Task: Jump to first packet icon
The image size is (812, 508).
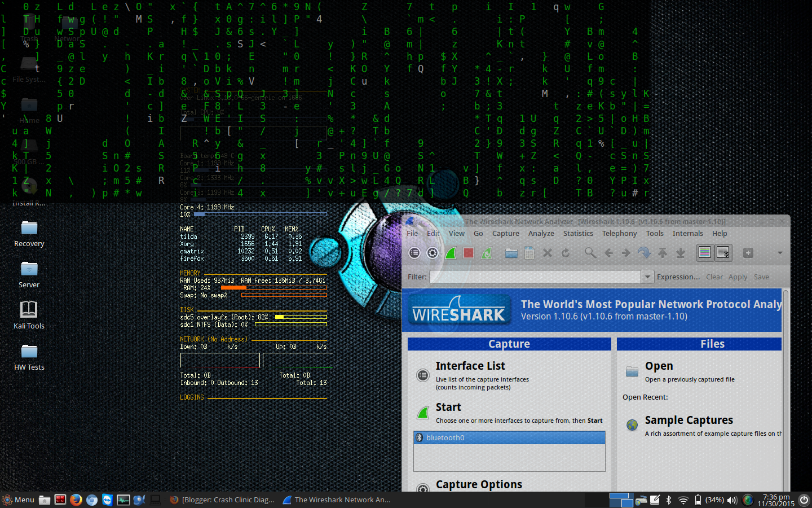Action: pos(663,253)
